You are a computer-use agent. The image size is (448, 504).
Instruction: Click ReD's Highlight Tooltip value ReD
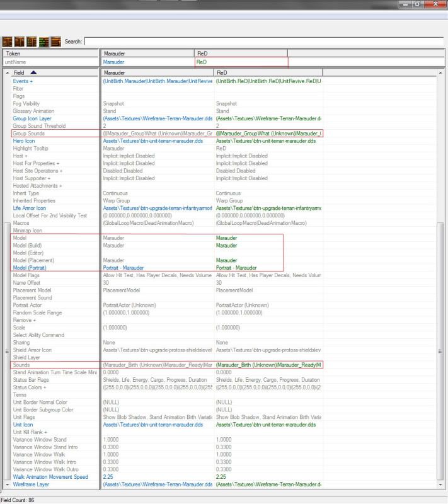(221, 149)
